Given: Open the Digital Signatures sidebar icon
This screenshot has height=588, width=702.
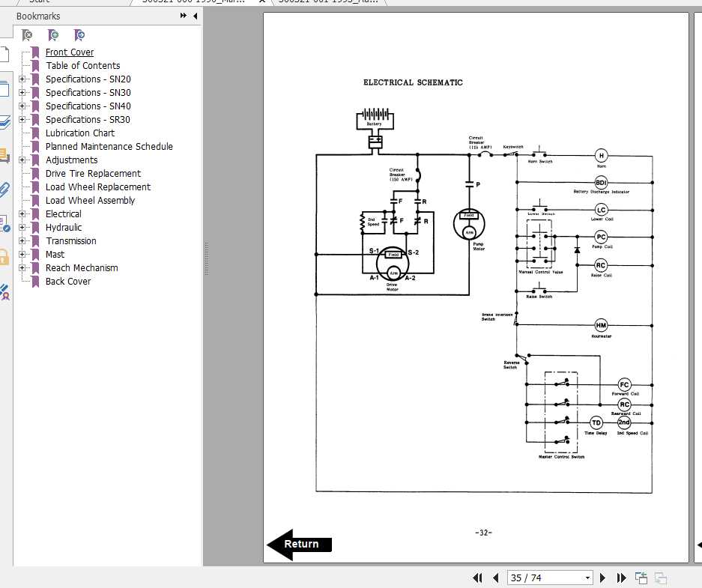Looking at the screenshot, I should coord(4,292).
